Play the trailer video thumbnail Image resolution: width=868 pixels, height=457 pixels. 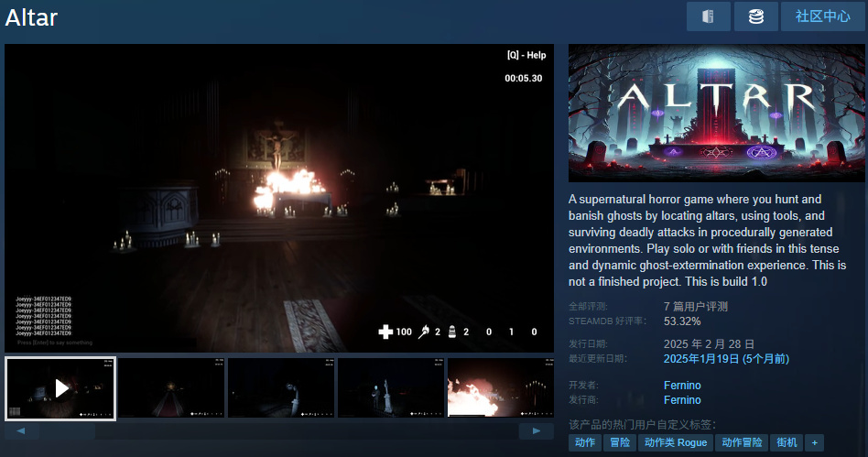tap(61, 388)
